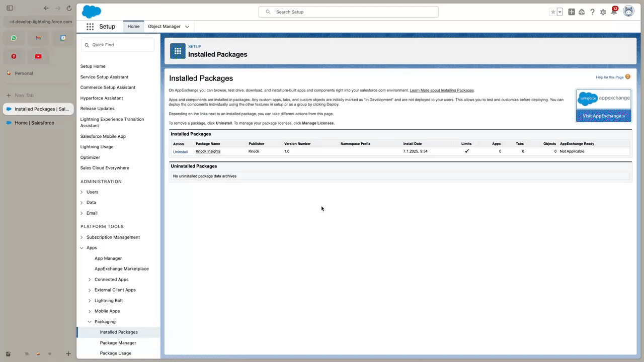
Task: Click the Help for this Page icon
Action: pos(628,77)
